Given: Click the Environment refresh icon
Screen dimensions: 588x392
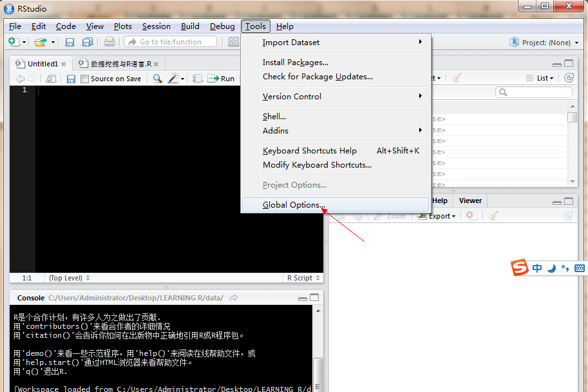Looking at the screenshot, I should point(569,78).
